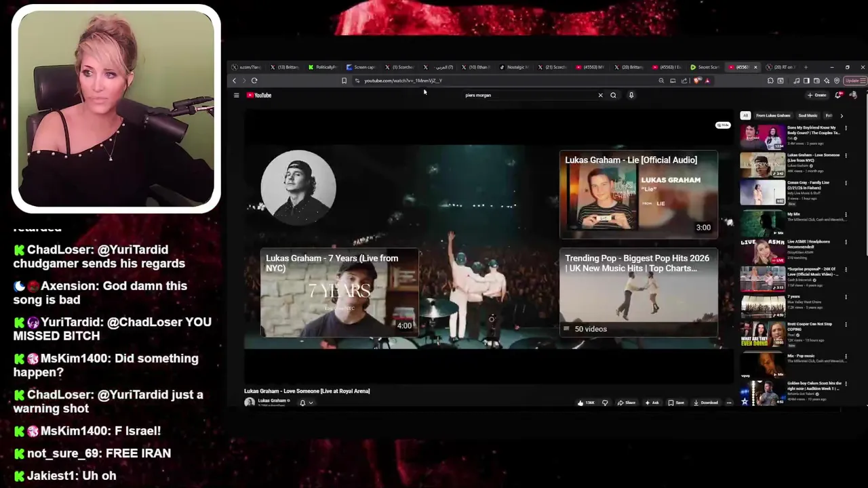Play end screen Lukas Graham Lie Official Audio
The image size is (868, 488).
(638, 195)
